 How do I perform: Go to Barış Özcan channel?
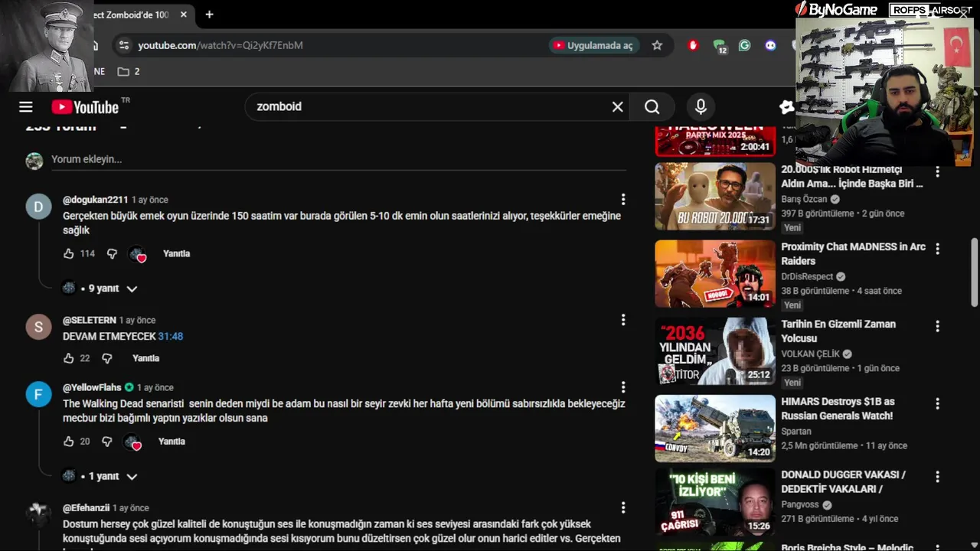coord(804,199)
